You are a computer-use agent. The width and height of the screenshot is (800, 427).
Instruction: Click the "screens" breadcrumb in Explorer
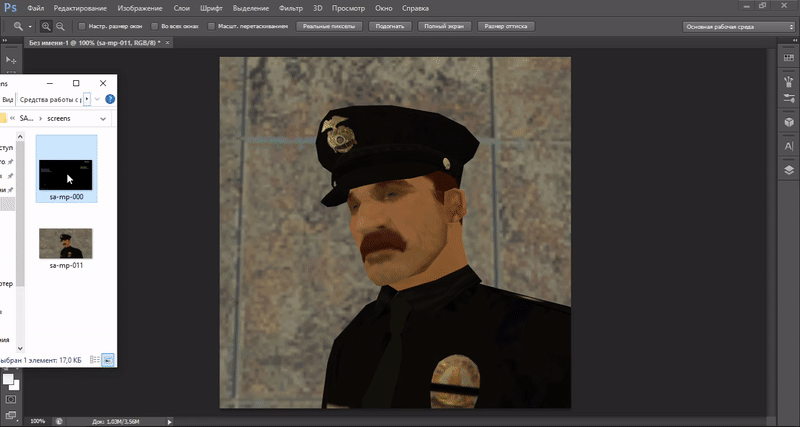[59, 118]
